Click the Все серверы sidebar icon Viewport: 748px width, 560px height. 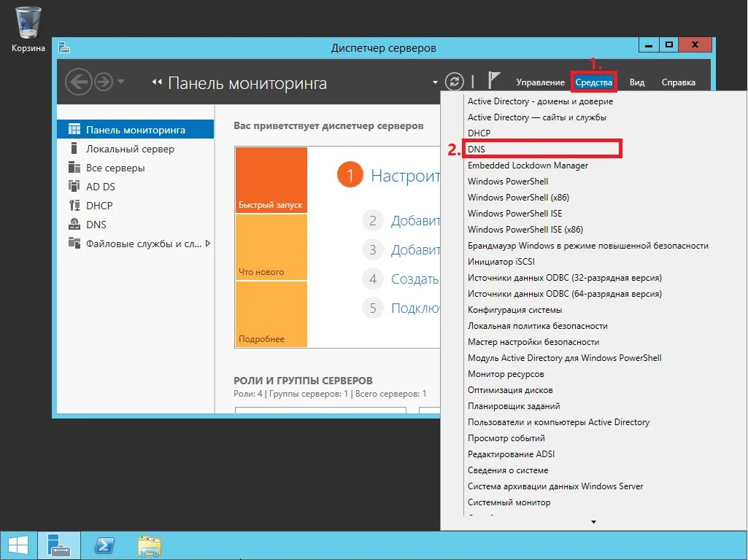[74, 167]
